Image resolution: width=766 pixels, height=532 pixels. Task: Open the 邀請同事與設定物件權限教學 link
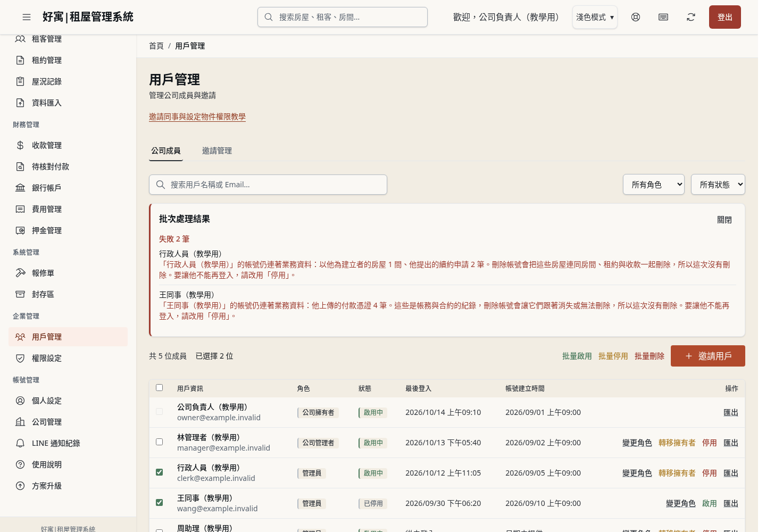[x=197, y=117]
